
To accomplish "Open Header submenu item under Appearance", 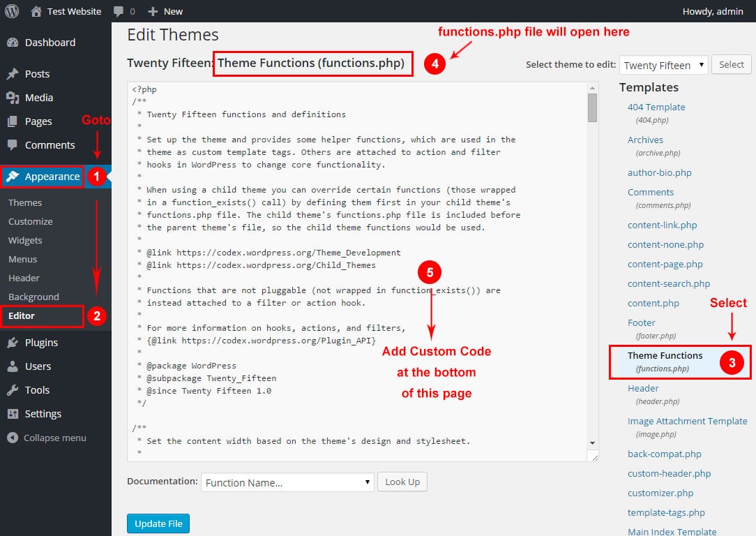I will [x=24, y=278].
